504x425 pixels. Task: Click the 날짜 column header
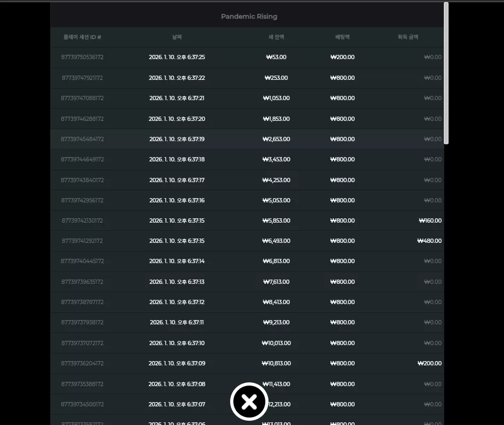(x=177, y=37)
